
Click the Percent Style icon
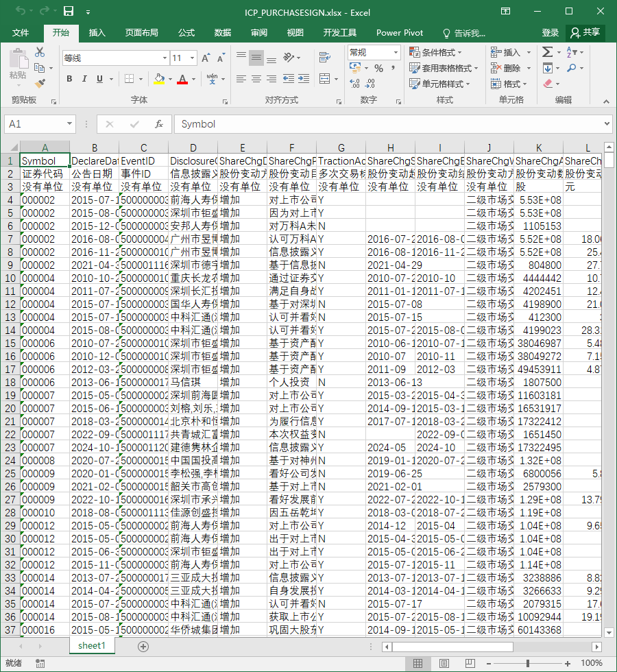(x=378, y=68)
